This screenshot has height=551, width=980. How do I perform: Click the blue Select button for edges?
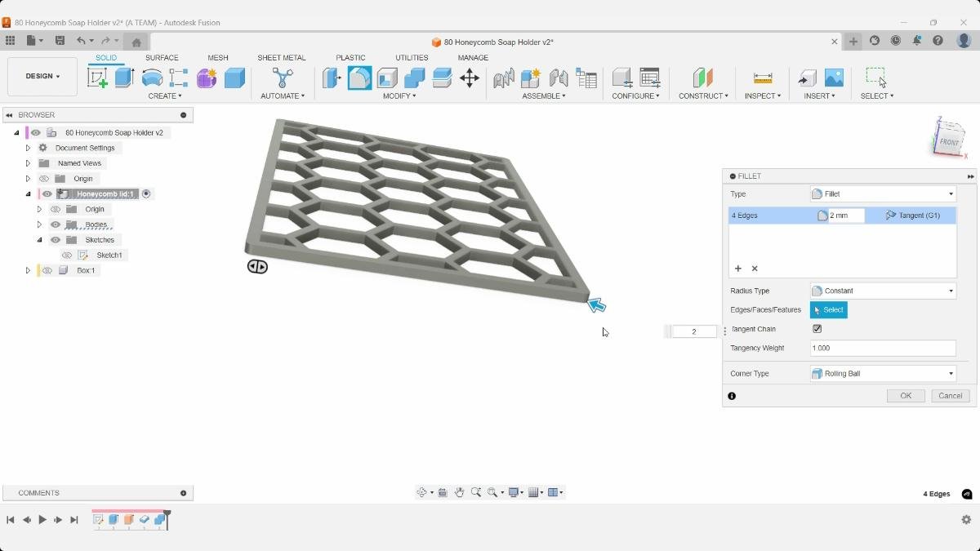click(828, 310)
